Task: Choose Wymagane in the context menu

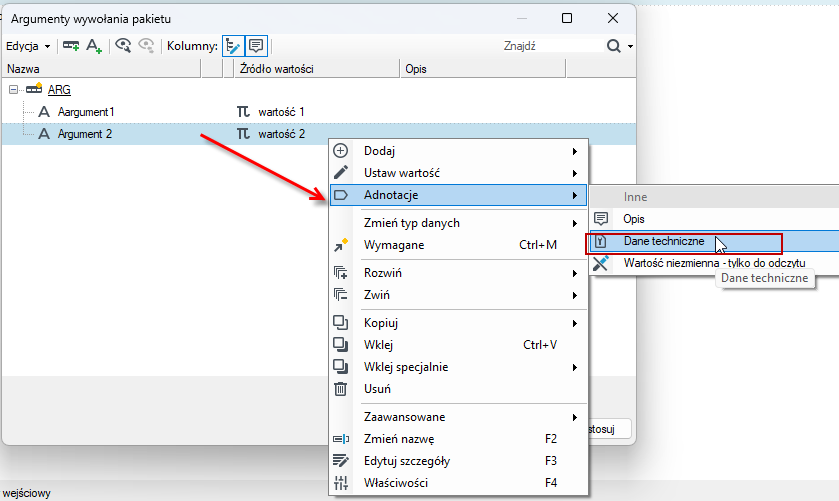Action: [458, 245]
